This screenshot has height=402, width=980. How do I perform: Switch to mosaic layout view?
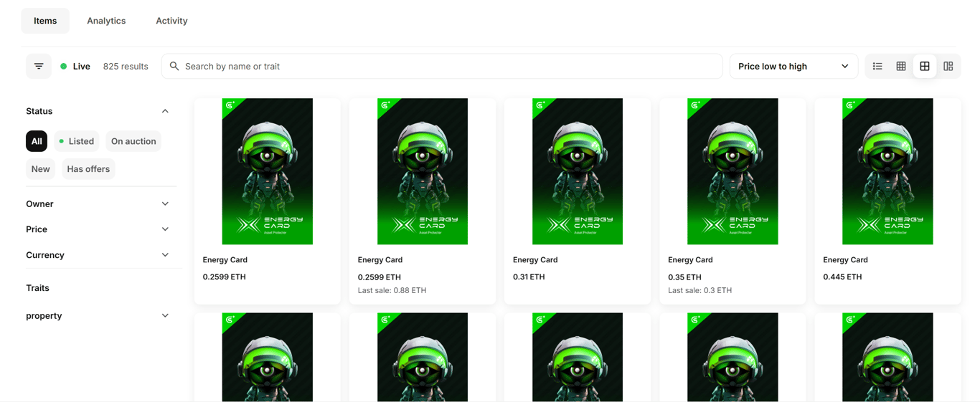[x=948, y=66]
